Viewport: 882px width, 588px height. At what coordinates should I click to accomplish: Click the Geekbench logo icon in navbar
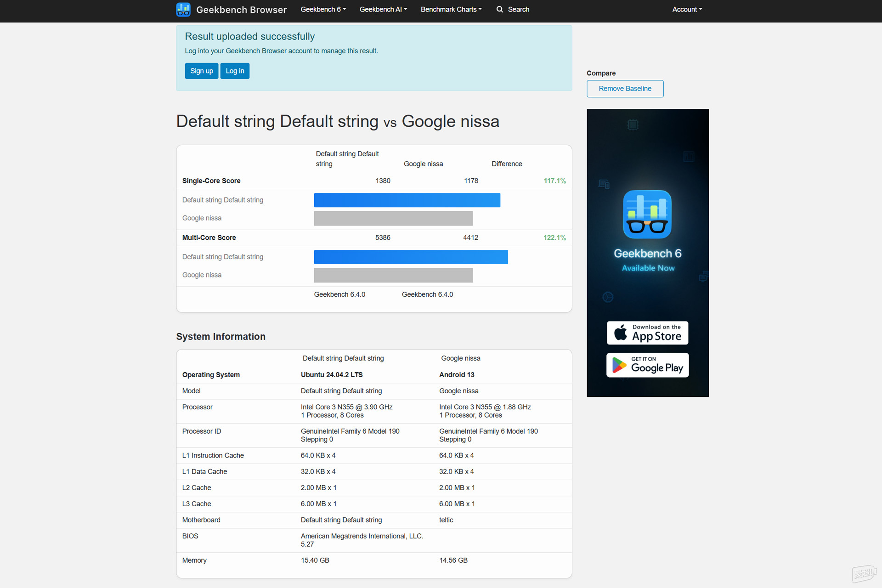pyautogui.click(x=183, y=10)
